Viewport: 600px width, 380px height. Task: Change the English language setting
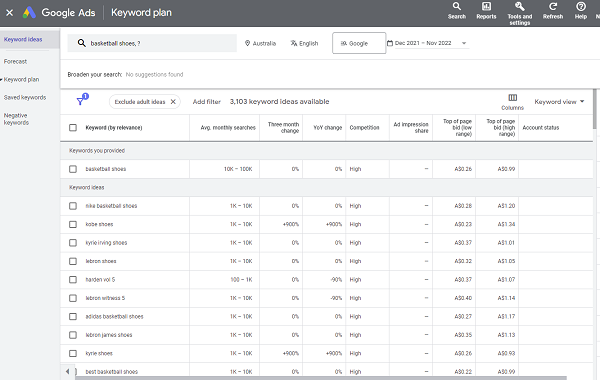point(304,43)
